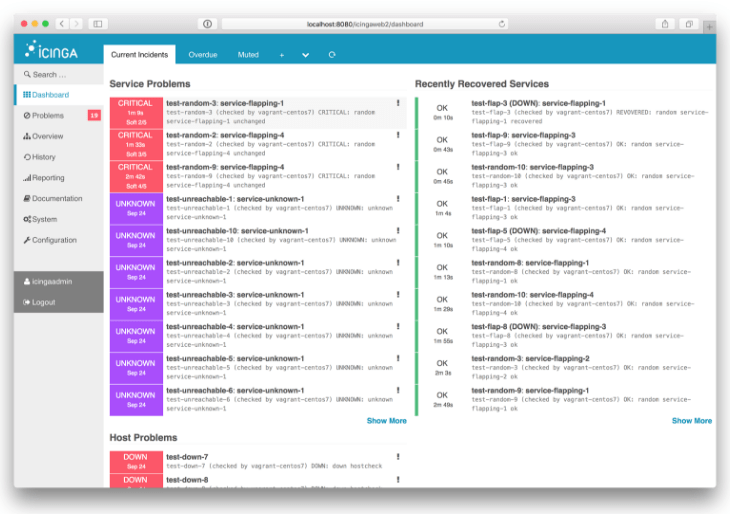Switch to the Muted tab
The height and width of the screenshot is (514, 730).
click(247, 55)
